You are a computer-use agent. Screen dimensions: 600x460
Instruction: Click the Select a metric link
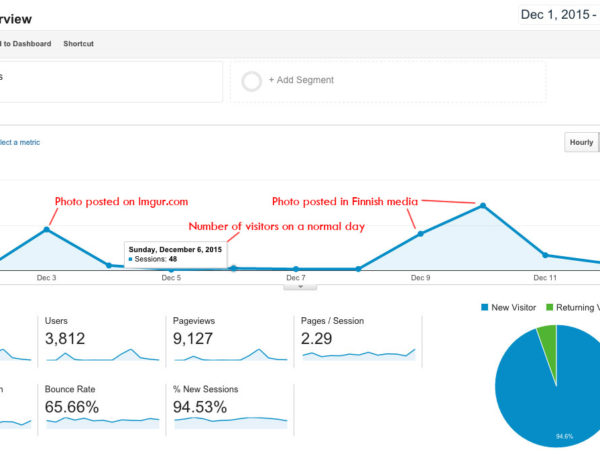point(20,142)
